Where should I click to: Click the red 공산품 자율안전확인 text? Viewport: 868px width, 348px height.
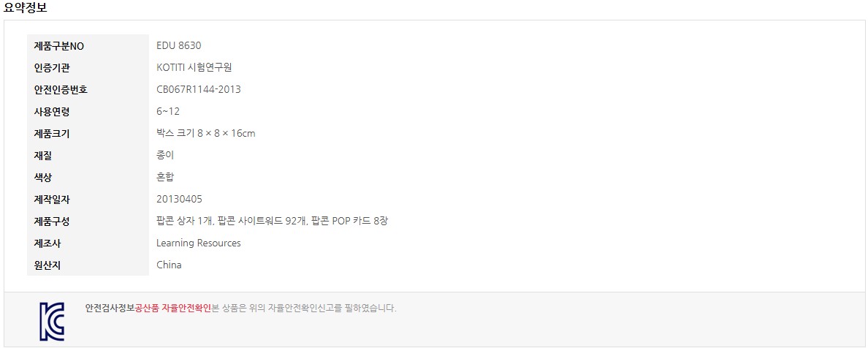(x=173, y=309)
